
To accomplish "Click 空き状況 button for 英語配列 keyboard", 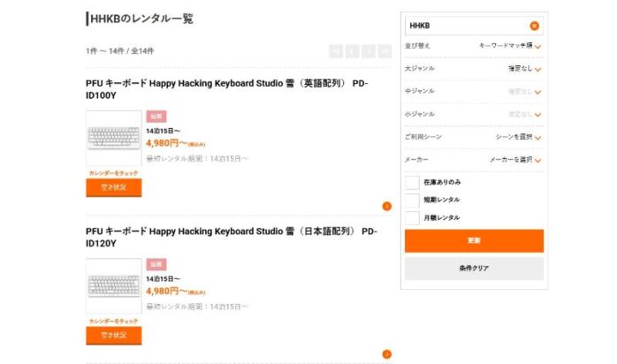I will click(114, 187).
